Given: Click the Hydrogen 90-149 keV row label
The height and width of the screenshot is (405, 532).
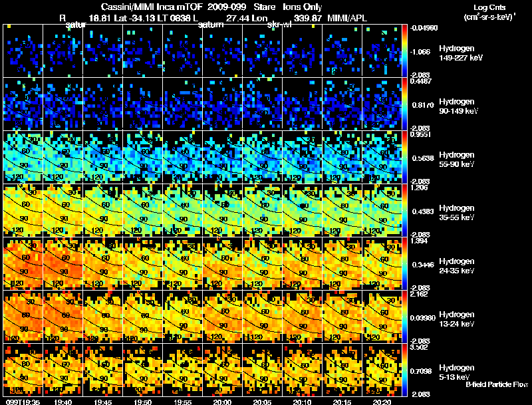Looking at the screenshot, I should pos(459,106).
